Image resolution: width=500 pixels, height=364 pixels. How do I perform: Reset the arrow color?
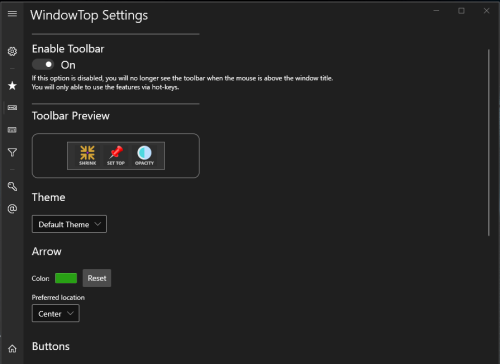pos(97,278)
